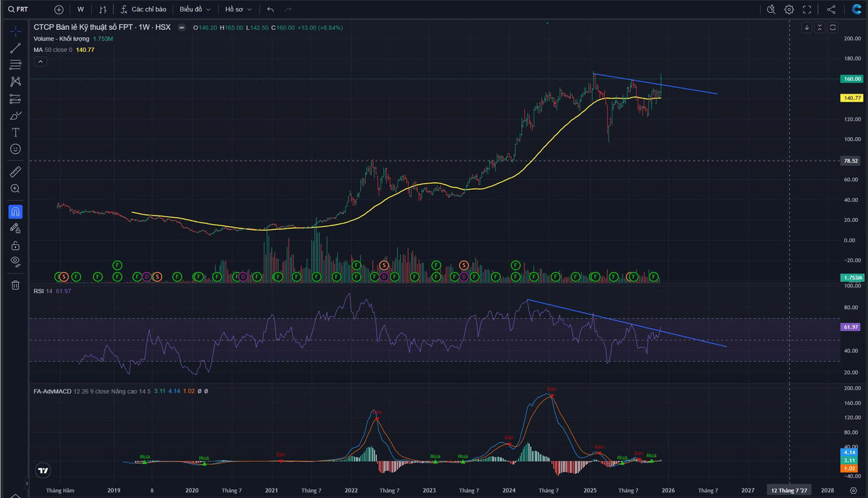Open the candlestick chart style selector
The width and height of the screenshot is (868, 498).
pyautogui.click(x=103, y=9)
